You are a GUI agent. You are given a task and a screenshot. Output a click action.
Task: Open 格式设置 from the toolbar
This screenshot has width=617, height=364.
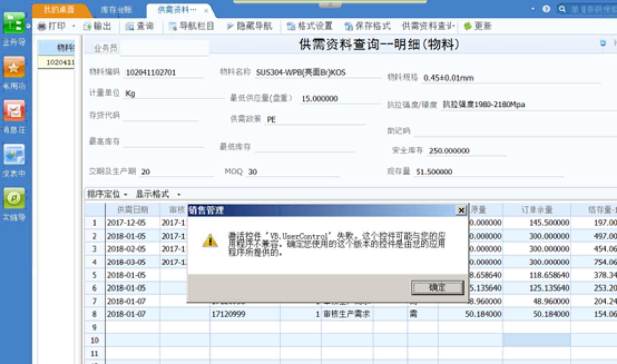(x=310, y=26)
